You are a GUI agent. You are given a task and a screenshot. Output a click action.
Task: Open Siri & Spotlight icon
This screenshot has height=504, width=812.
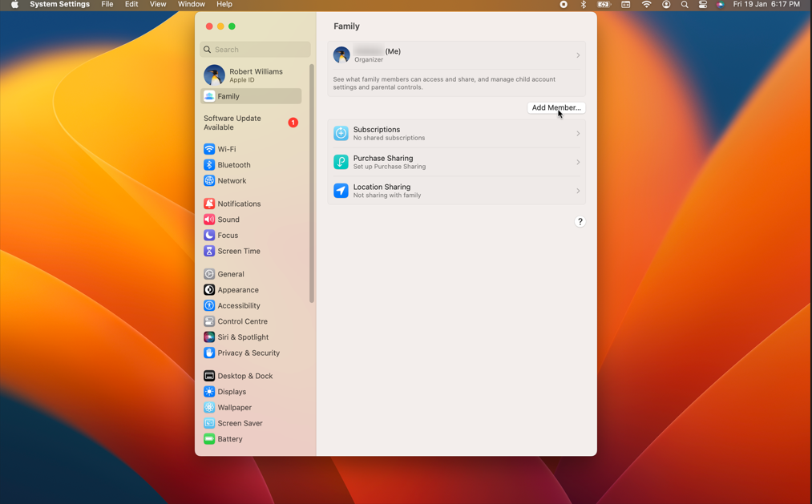209,337
